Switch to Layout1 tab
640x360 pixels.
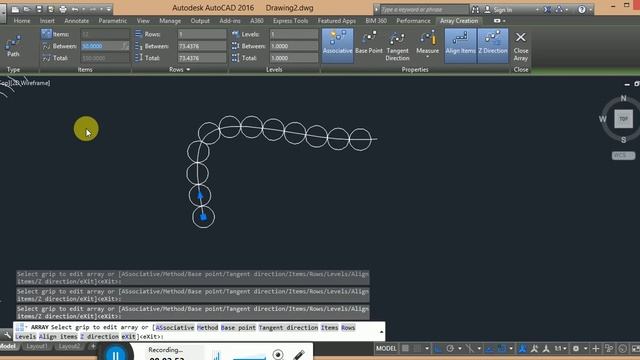click(x=37, y=347)
